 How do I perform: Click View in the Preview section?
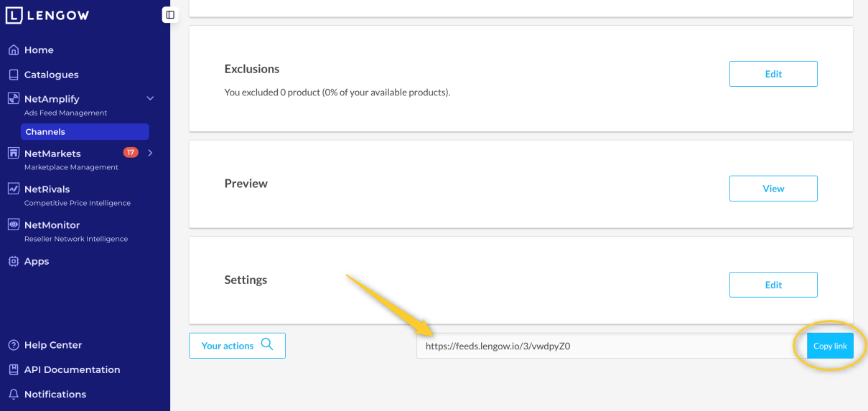(x=773, y=189)
